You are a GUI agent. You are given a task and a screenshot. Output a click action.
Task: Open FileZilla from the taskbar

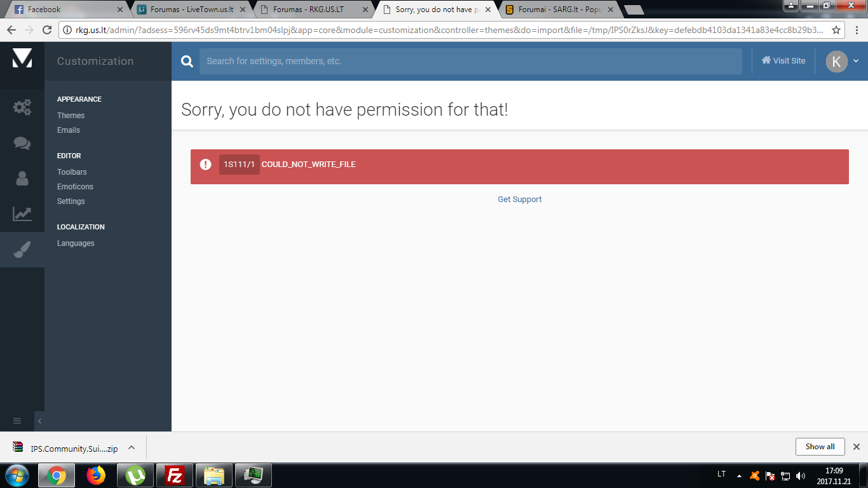click(175, 475)
